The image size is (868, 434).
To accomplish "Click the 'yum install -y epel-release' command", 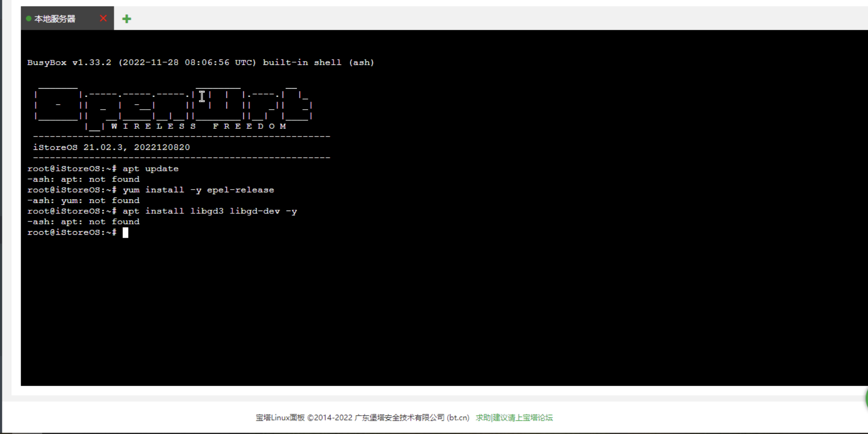I will pos(198,190).
